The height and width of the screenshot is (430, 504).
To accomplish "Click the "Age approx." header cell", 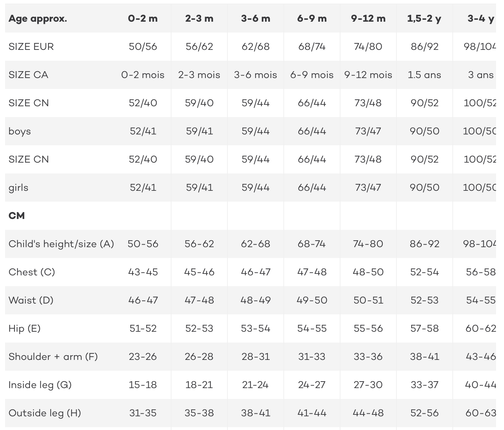I will coord(38,19).
